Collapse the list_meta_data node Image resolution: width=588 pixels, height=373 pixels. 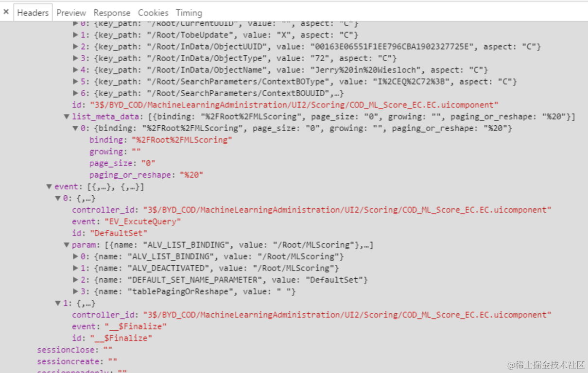(x=67, y=117)
